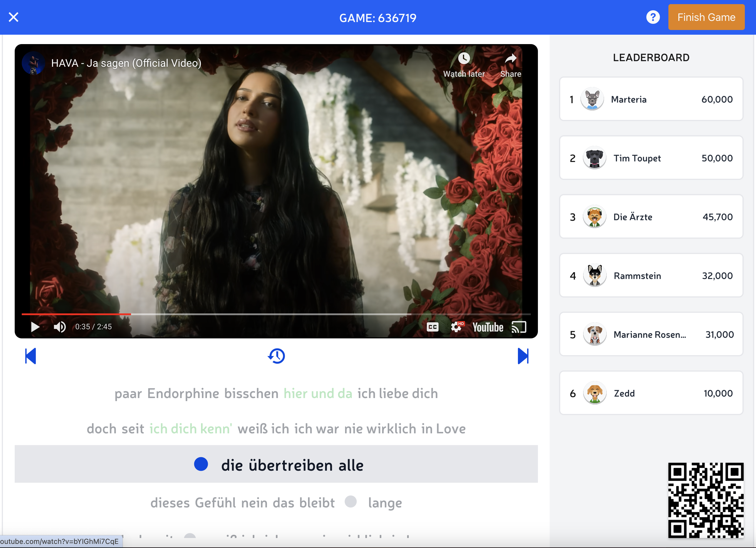The image size is (756, 548).
Task: Go to the previous lyric line
Action: pyautogui.click(x=30, y=356)
